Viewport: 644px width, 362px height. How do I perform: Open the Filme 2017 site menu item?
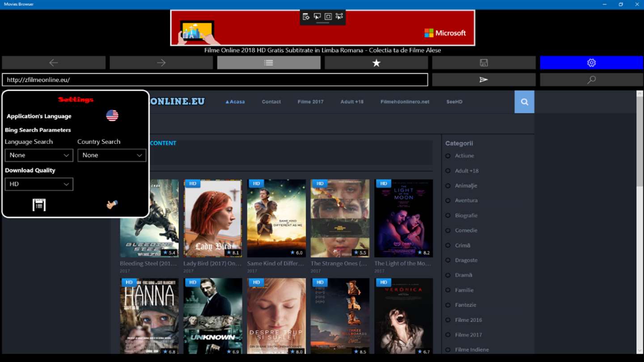click(310, 102)
